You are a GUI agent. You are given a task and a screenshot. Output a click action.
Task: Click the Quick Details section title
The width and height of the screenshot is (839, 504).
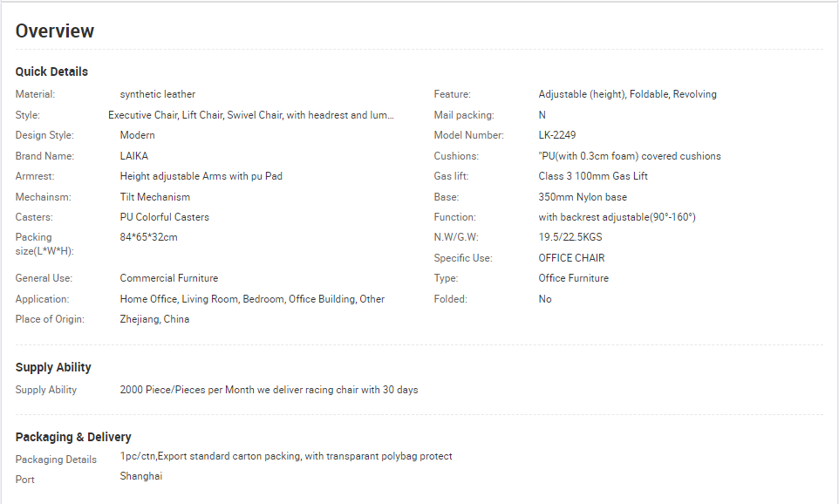tap(51, 72)
